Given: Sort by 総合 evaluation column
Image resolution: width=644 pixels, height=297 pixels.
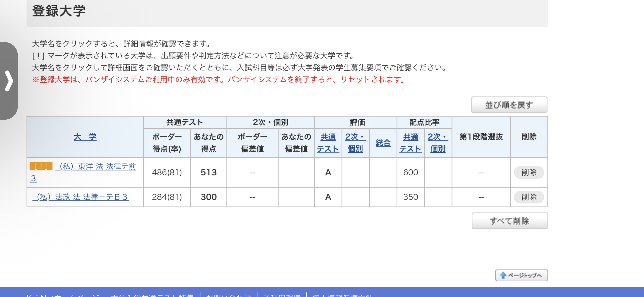Looking at the screenshot, I should pyautogui.click(x=383, y=143).
